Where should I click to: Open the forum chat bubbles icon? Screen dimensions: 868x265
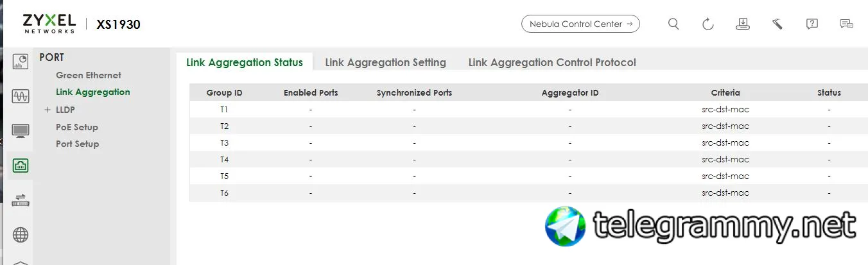click(847, 24)
